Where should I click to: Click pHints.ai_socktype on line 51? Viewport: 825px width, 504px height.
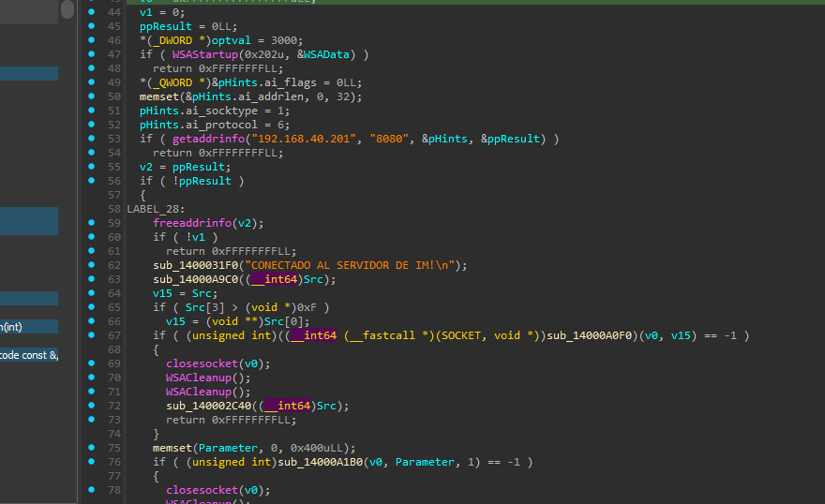pyautogui.click(x=199, y=111)
